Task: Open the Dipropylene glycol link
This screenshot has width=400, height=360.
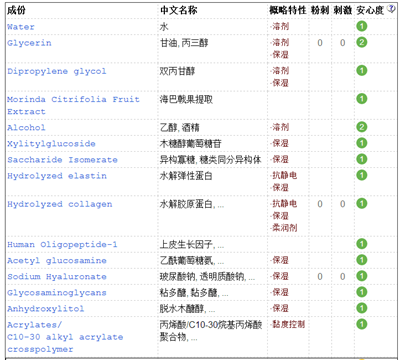Action: pos(57,71)
